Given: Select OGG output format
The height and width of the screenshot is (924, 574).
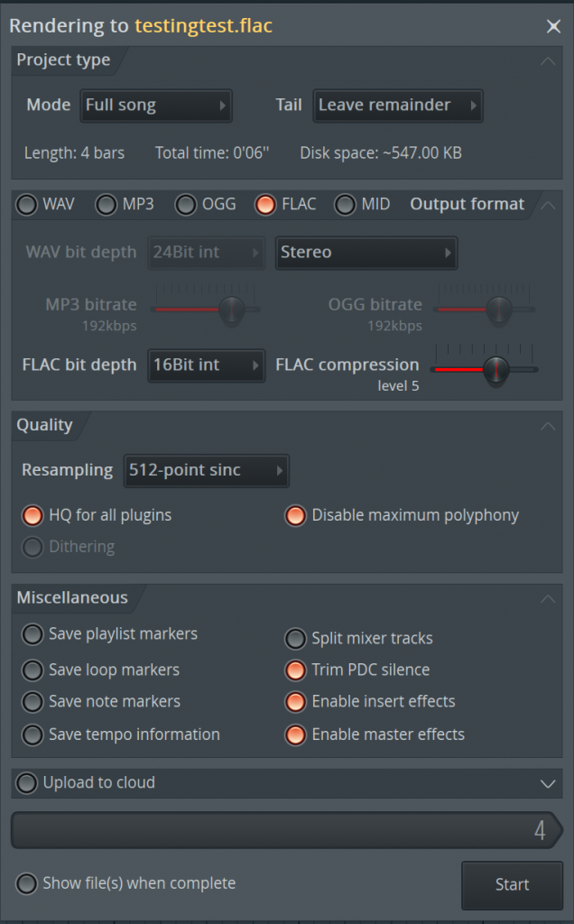Looking at the screenshot, I should 187,205.
